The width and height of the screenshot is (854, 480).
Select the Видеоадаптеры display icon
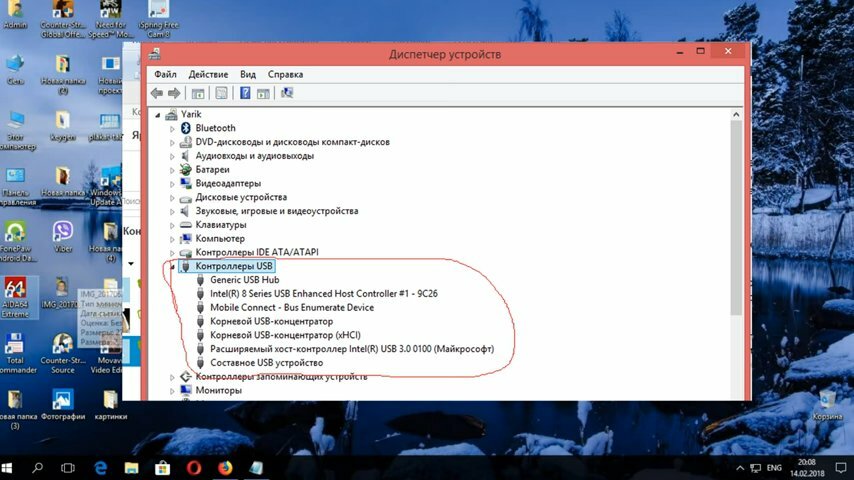(x=186, y=183)
